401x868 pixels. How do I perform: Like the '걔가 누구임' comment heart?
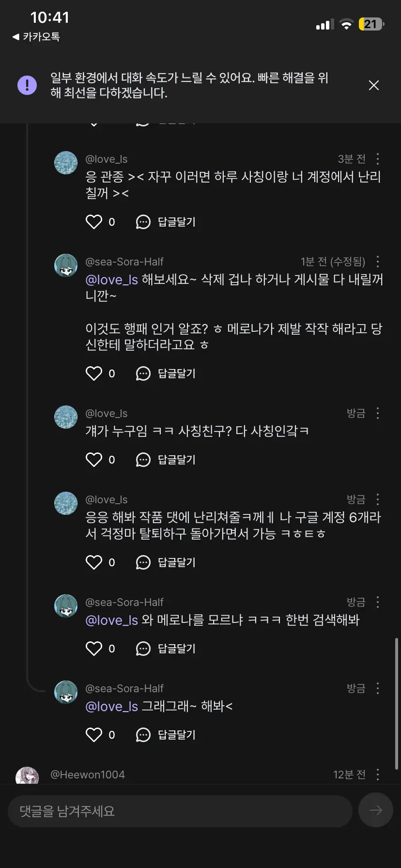[x=94, y=460]
